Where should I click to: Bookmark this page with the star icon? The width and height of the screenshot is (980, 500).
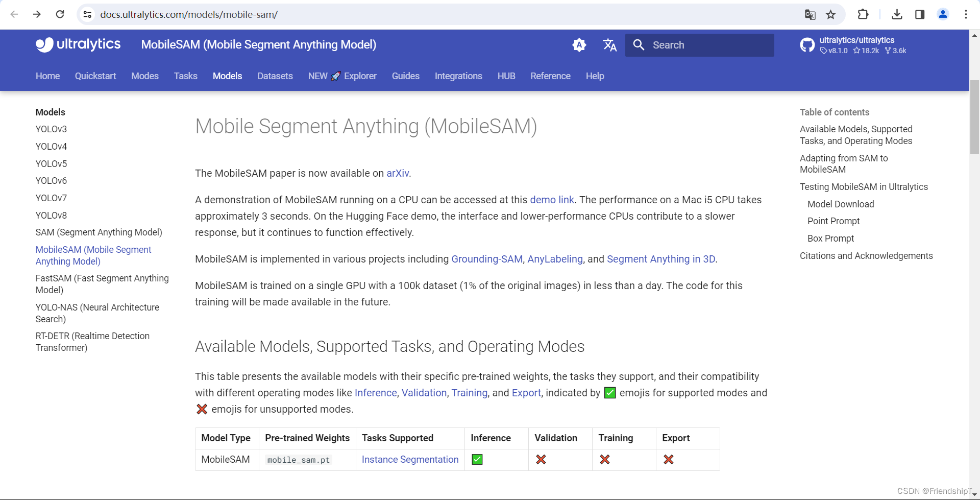click(831, 14)
